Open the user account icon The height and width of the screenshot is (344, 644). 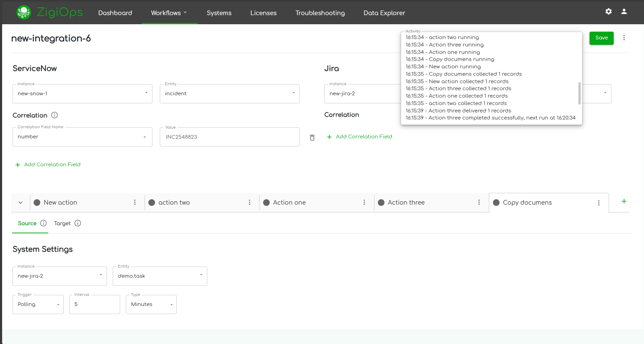[624, 11]
